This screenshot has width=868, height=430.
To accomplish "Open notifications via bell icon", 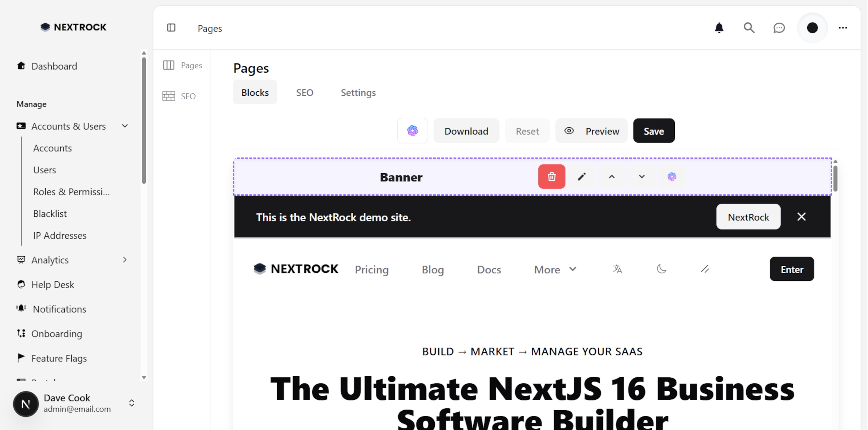I will (719, 28).
